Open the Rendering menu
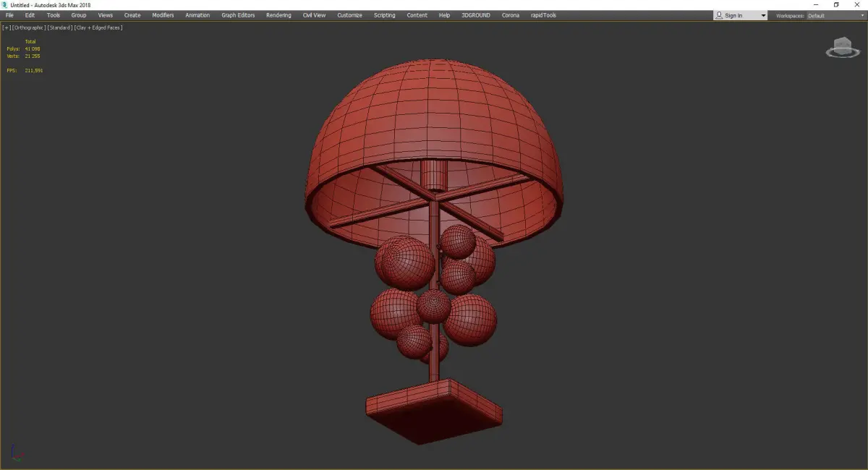 (x=278, y=15)
